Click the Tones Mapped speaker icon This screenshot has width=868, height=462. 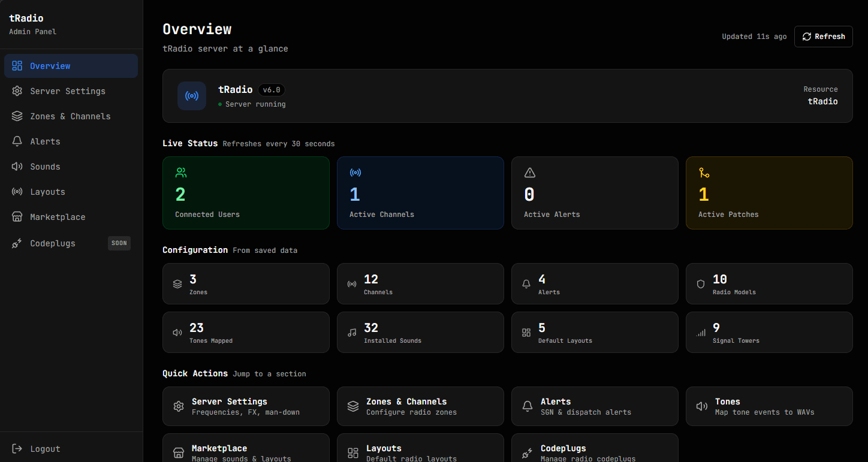tap(177, 333)
